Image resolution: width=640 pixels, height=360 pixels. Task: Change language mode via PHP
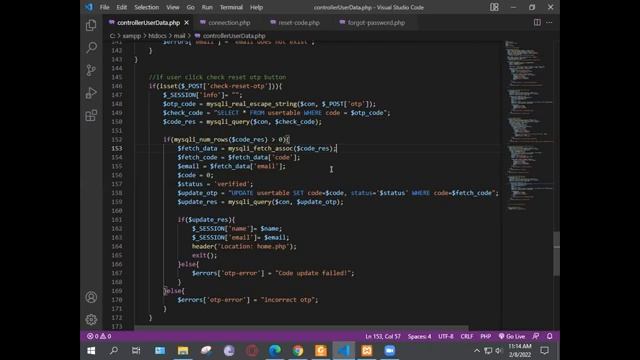[485, 336]
